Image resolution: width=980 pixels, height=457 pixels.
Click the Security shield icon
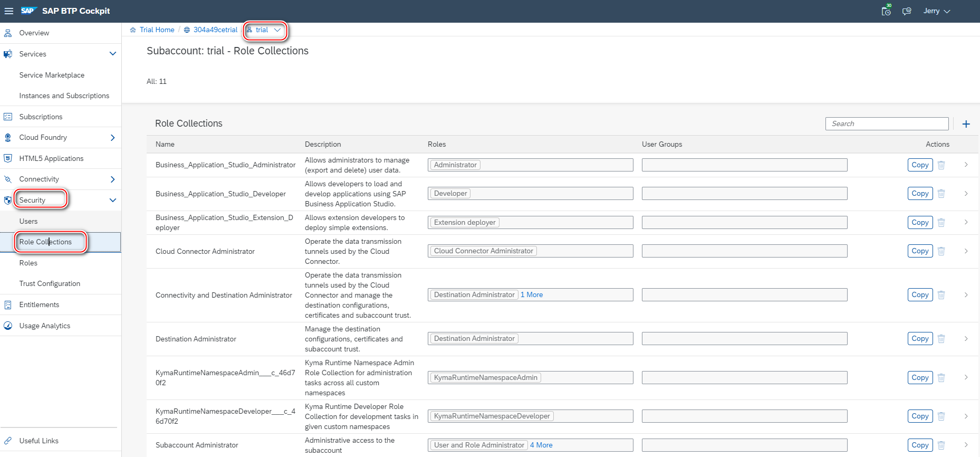tap(8, 201)
